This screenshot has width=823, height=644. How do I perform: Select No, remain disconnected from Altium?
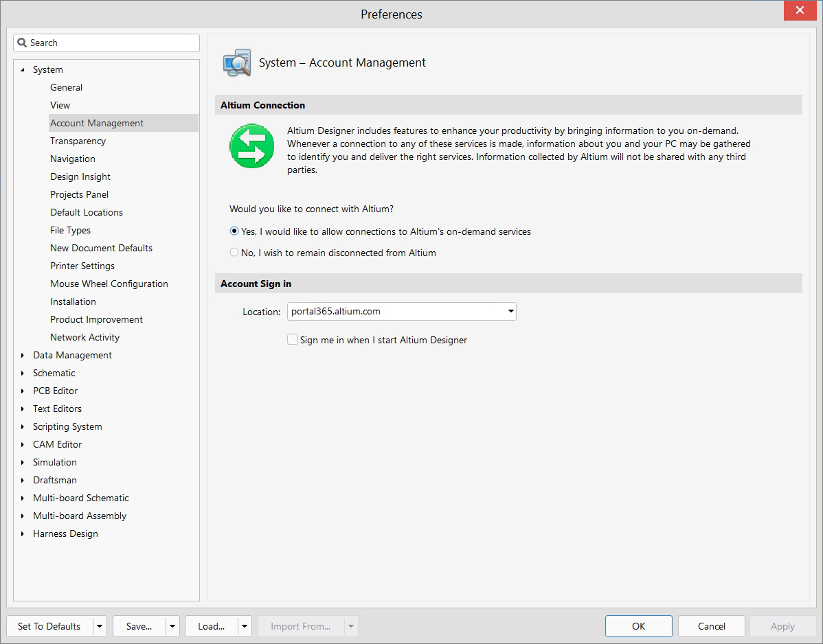(234, 252)
